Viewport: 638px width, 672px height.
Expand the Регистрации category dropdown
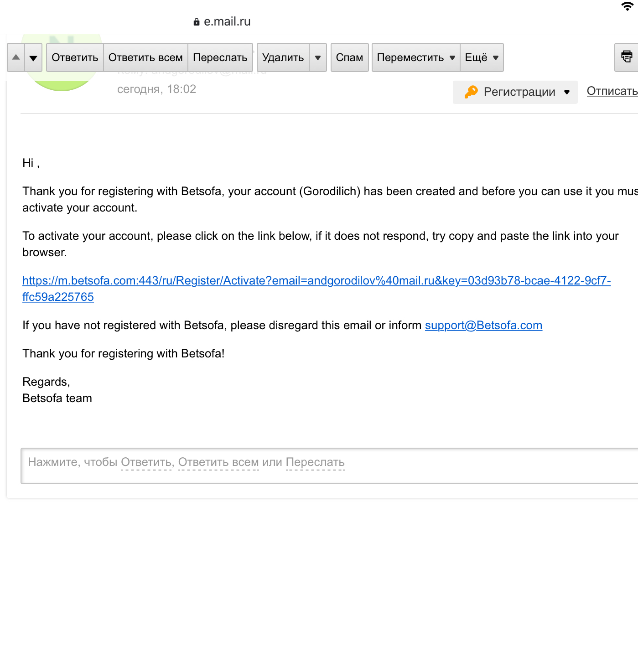567,92
